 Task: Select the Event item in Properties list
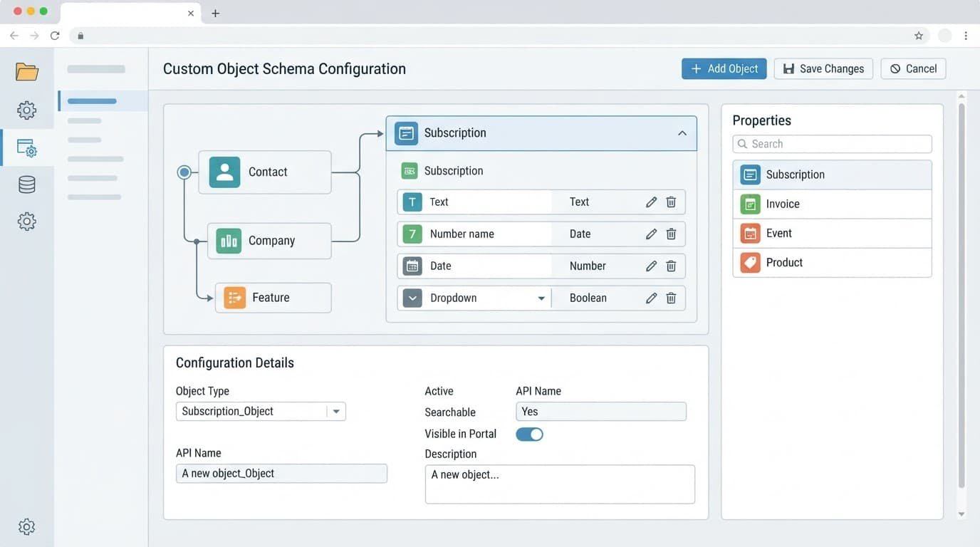point(832,234)
